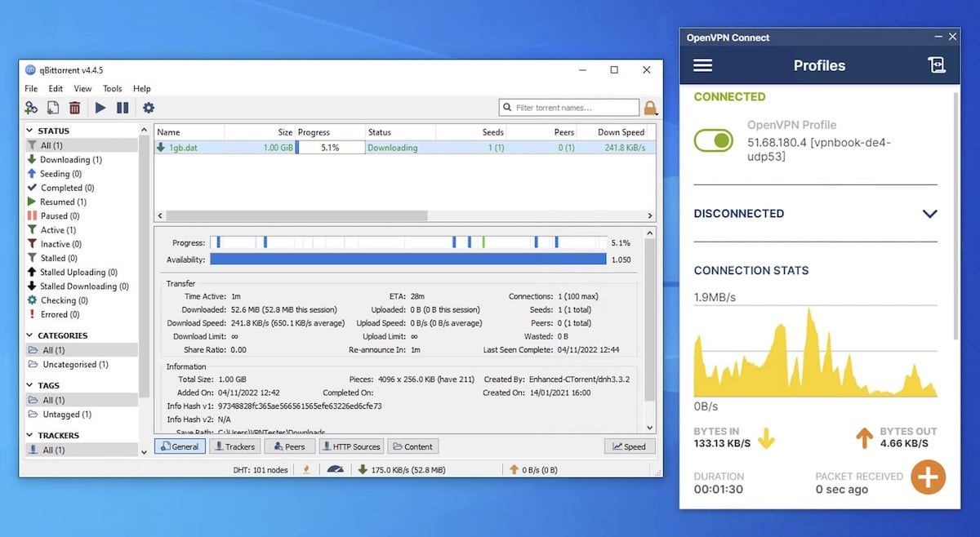This screenshot has width=980, height=537.
Task: Click the Speed button
Action: (x=629, y=446)
